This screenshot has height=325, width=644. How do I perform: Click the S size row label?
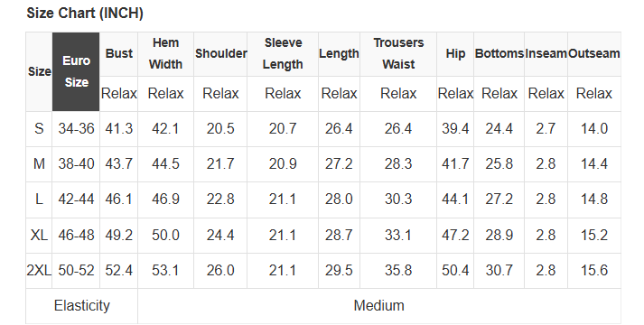tap(39, 129)
